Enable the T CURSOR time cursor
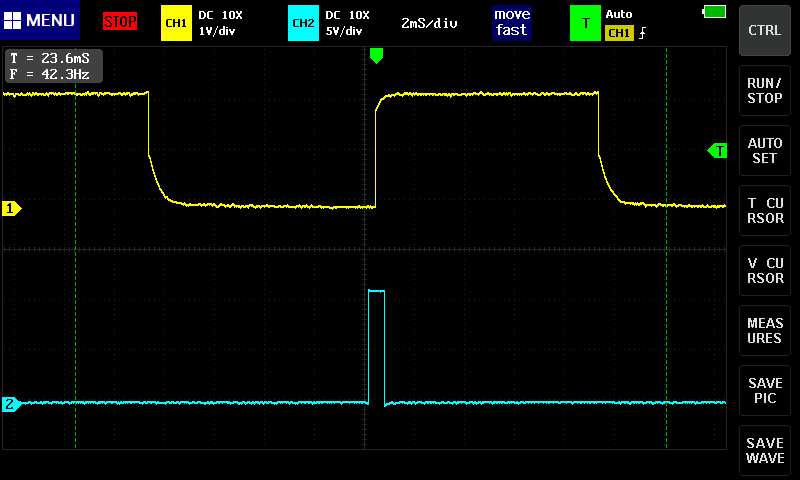Screen dimensions: 800x480 click(765, 210)
